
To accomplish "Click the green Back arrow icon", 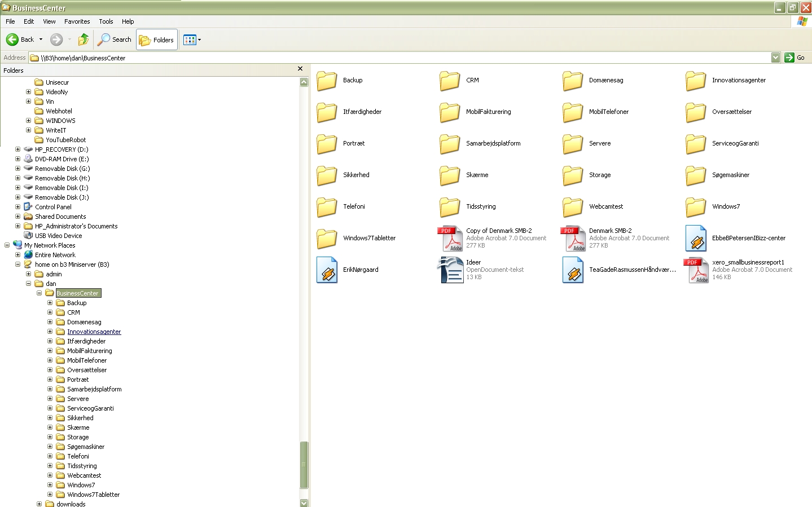I will [x=12, y=39].
